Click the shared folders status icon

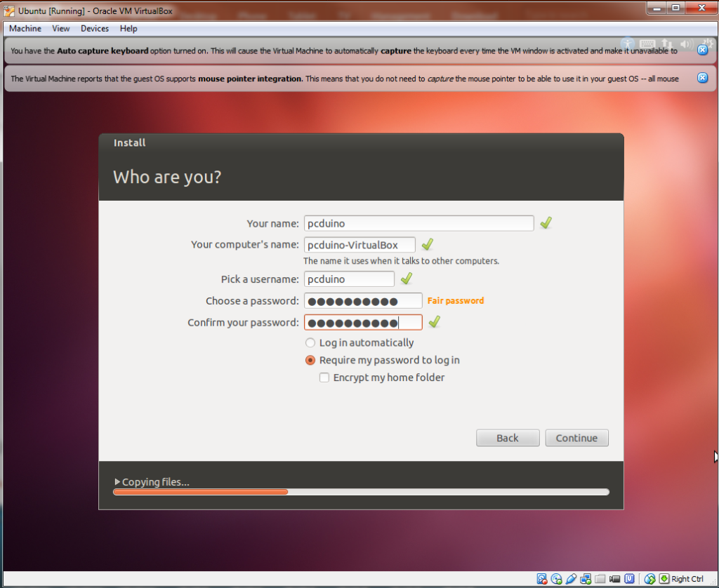click(600, 579)
